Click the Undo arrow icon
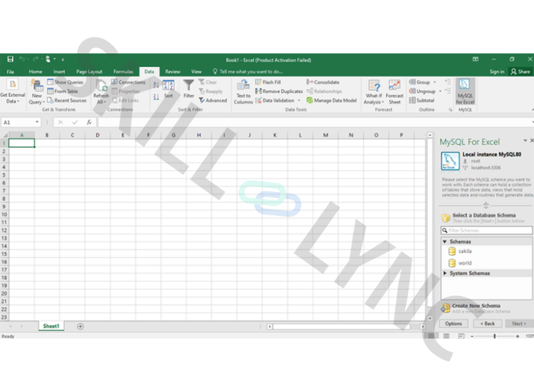This screenshot has height=392, width=534. [x=22, y=59]
